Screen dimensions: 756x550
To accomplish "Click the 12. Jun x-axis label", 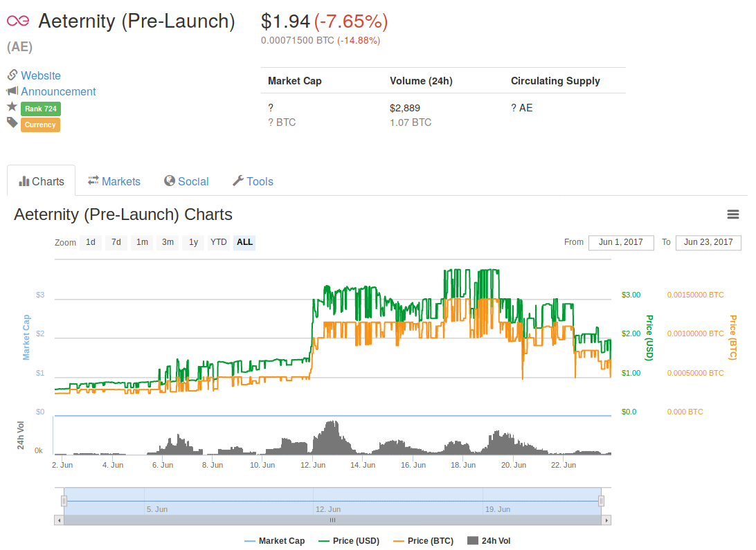I will 313,465.
